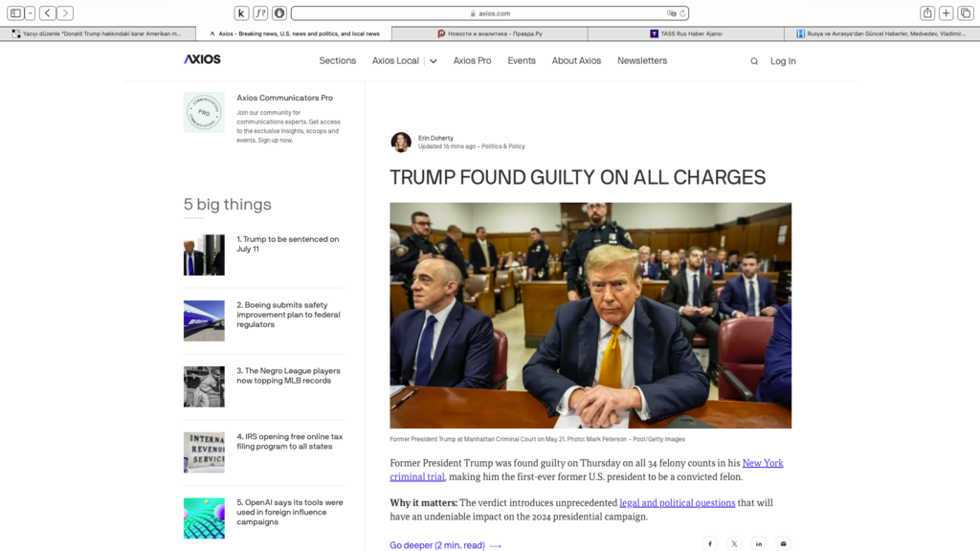The width and height of the screenshot is (980, 551).
Task: Toggle the Safari sidebar
Action: pyautogui.click(x=15, y=13)
